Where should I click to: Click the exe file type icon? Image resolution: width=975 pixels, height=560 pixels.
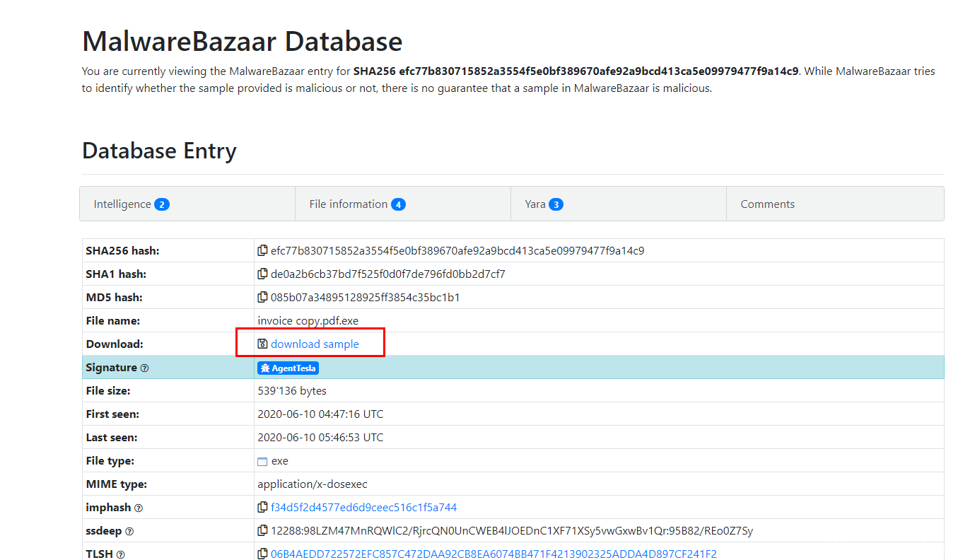[x=262, y=461]
